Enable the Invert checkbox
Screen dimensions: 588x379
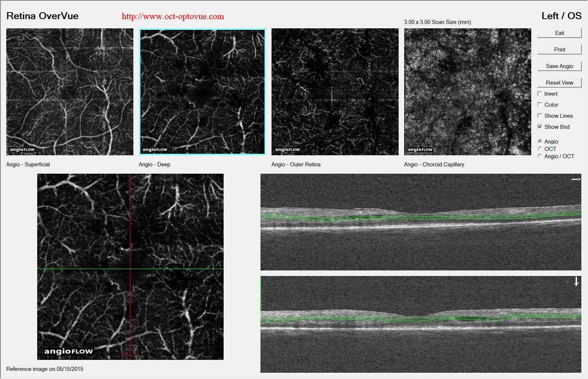[540, 94]
